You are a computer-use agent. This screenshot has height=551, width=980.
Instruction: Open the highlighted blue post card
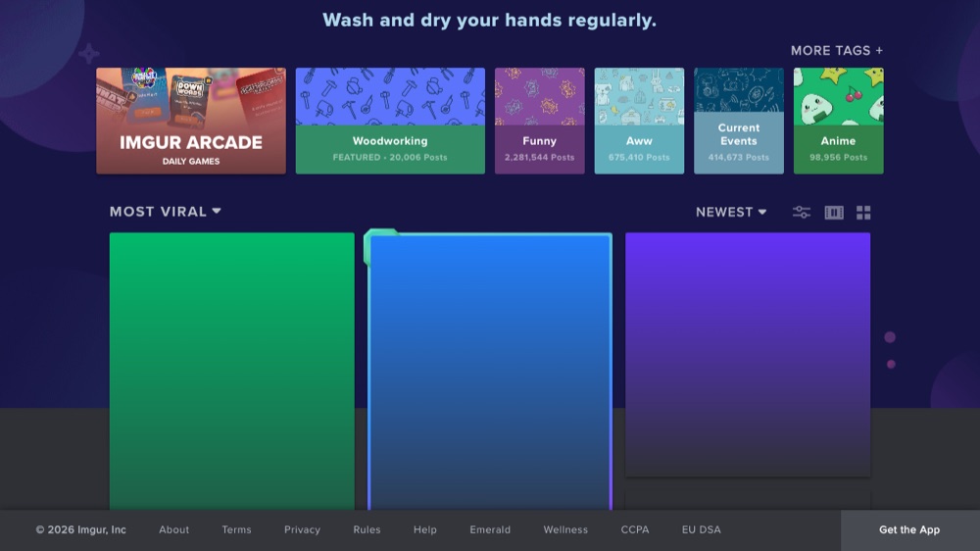[489, 371]
